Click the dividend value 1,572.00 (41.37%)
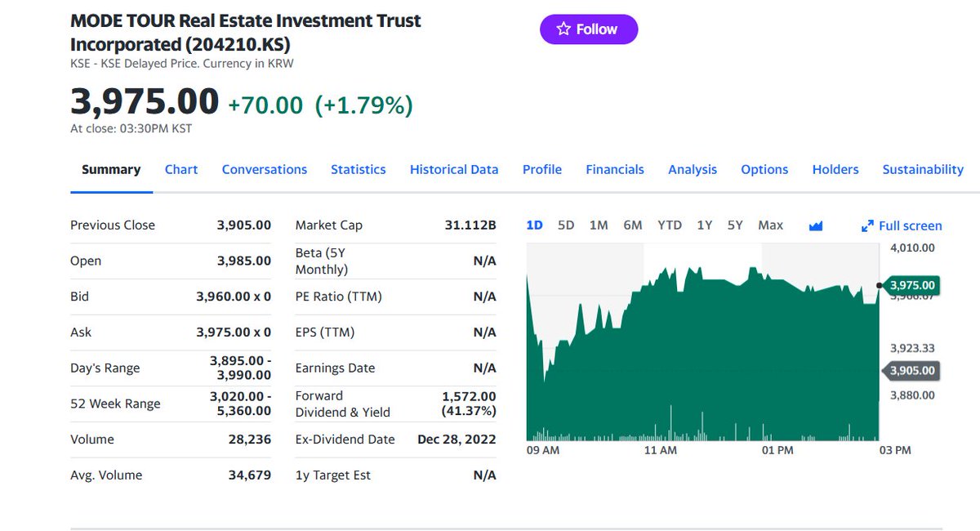The image size is (980, 531). coord(469,404)
